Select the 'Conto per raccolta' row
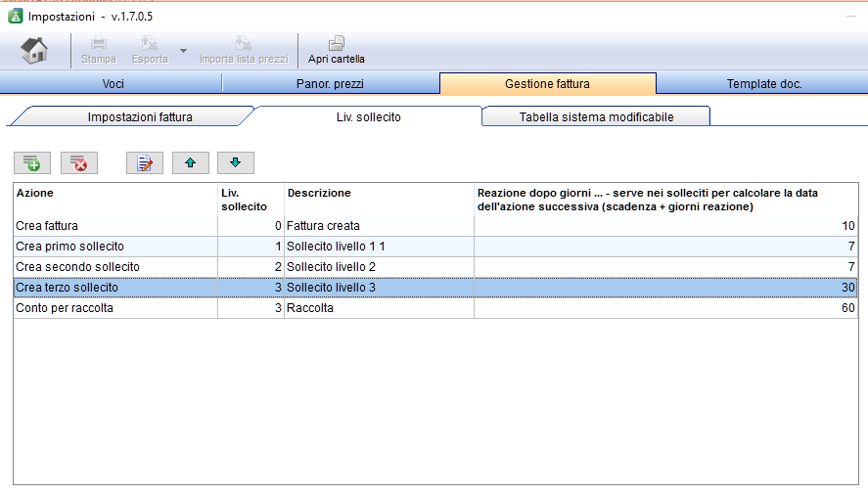Screen dimensions: 868x496 [x=435, y=308]
